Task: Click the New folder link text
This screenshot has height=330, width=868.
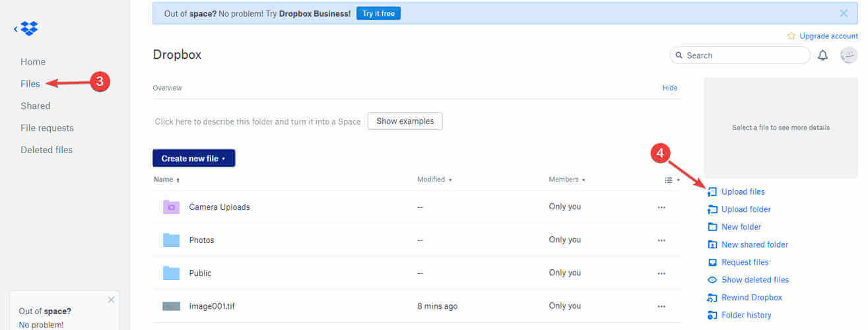Action: coord(741,227)
